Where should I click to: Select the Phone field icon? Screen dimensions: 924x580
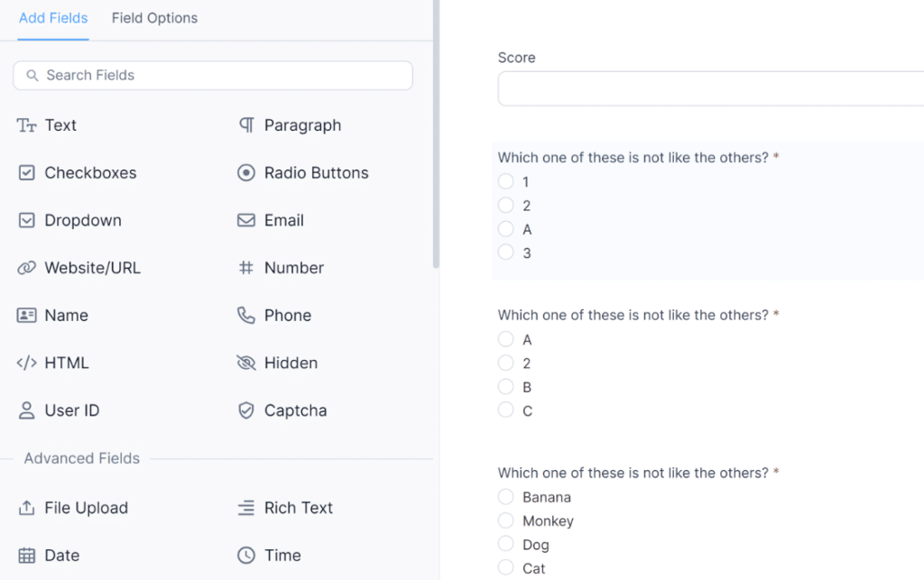pos(246,315)
